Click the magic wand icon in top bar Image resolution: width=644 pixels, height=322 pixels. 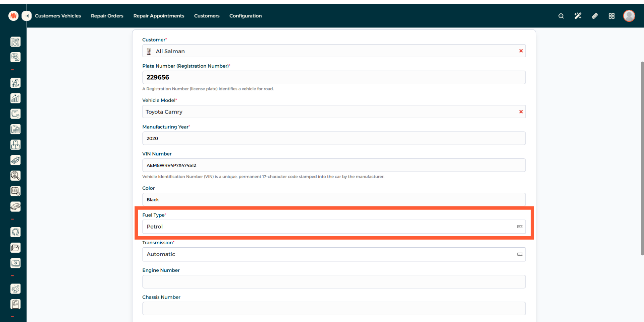click(x=578, y=16)
